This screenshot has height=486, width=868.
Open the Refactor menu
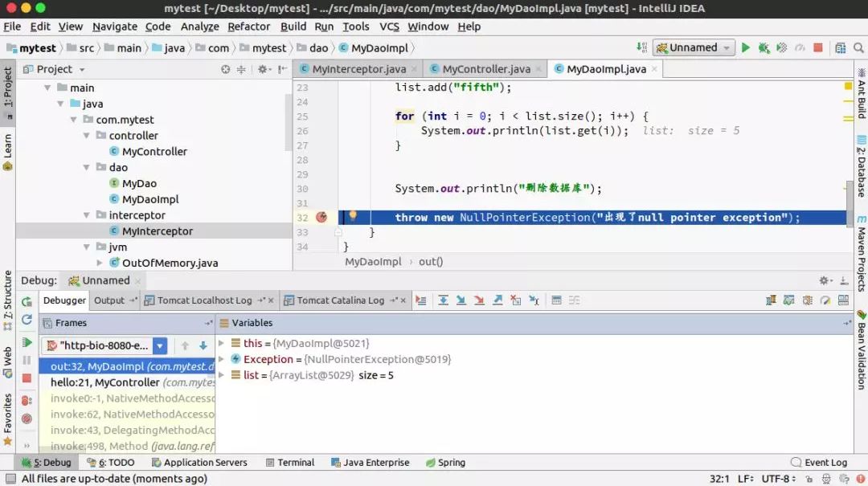click(x=249, y=27)
